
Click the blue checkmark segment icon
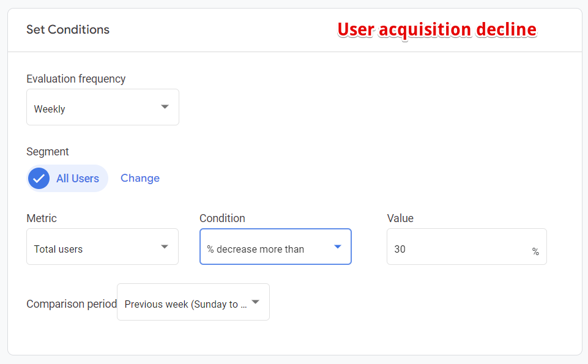coord(39,179)
